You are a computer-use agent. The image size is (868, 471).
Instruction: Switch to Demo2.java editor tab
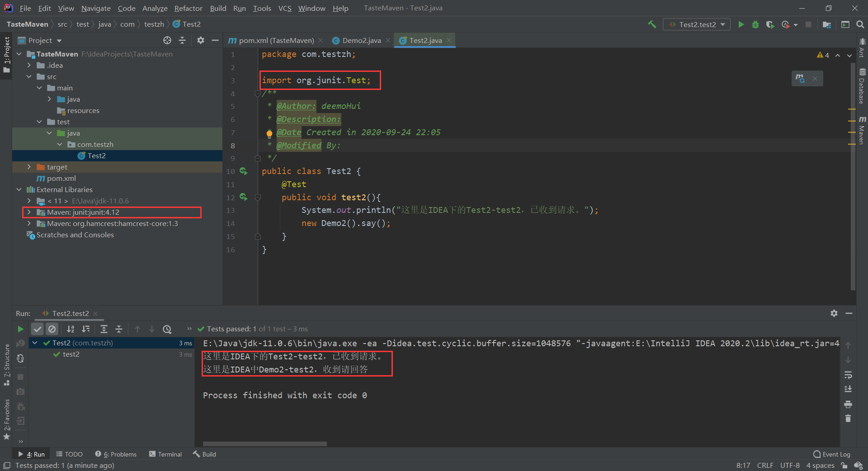click(361, 40)
